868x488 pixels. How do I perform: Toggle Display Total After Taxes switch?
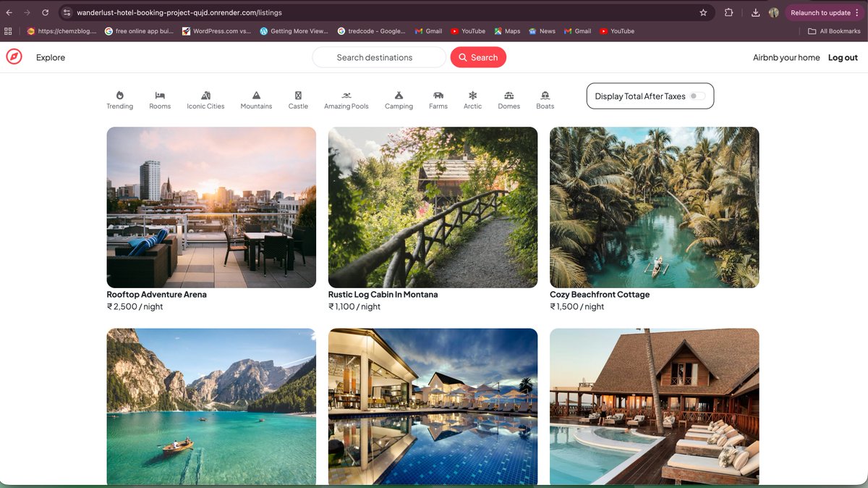point(697,96)
